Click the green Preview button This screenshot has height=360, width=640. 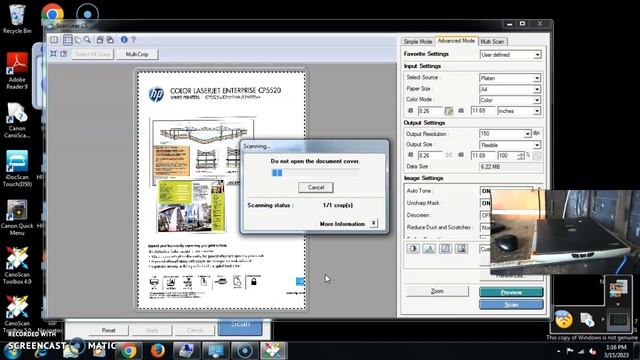coord(511,292)
